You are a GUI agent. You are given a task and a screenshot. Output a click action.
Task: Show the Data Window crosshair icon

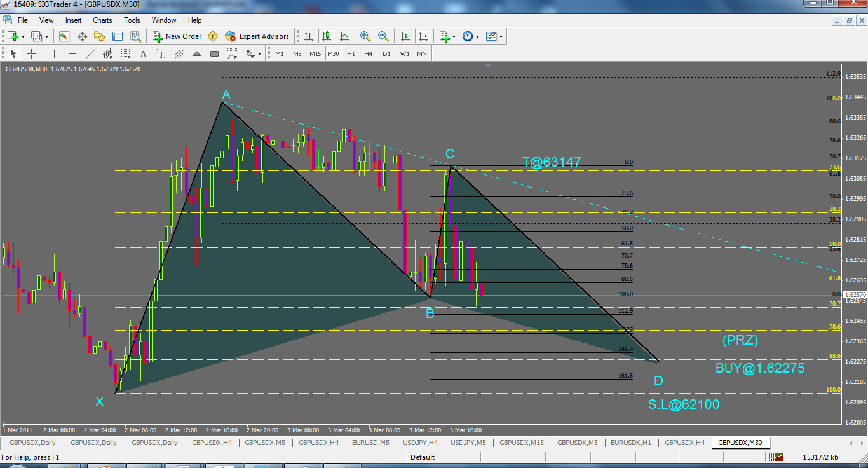point(82,36)
